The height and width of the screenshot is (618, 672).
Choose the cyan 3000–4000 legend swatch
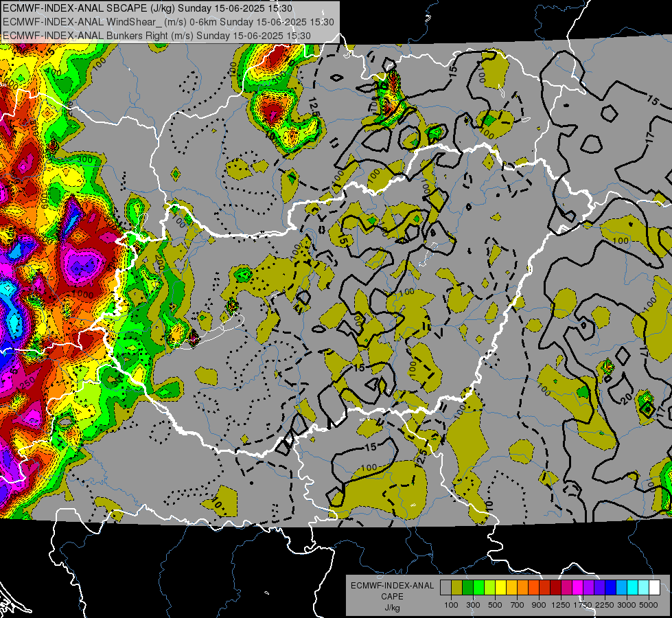point(633,588)
